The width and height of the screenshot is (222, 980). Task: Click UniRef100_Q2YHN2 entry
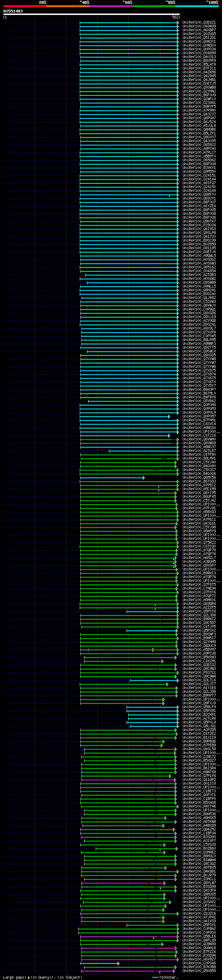coord(199,91)
